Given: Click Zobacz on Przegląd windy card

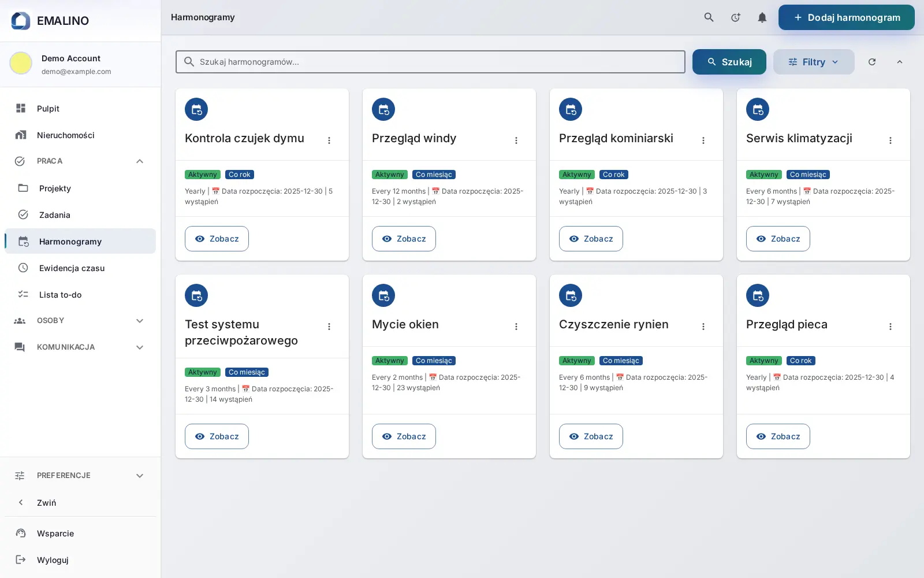Looking at the screenshot, I should point(404,239).
